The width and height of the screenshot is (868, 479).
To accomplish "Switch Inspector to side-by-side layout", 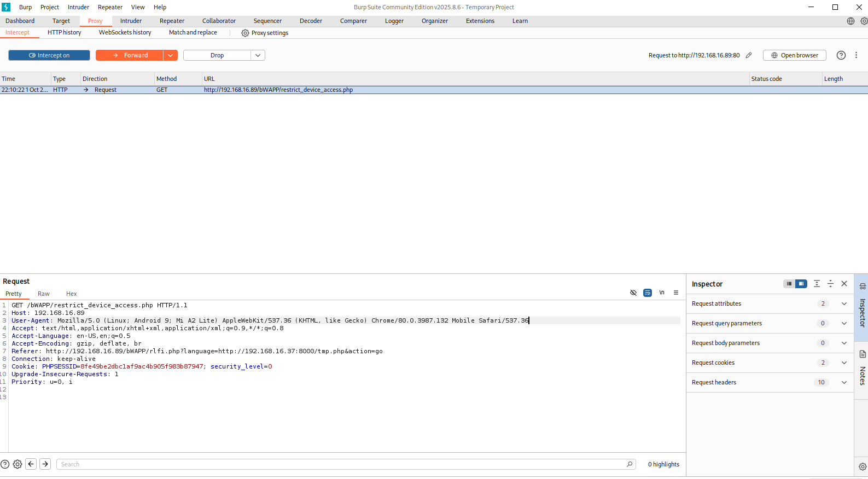I will [801, 284].
